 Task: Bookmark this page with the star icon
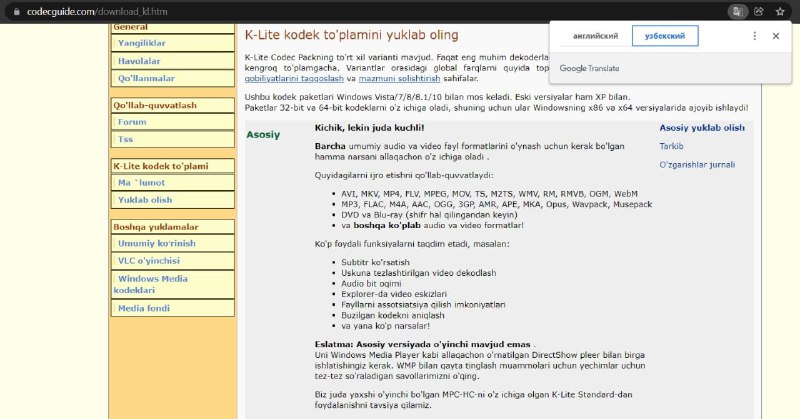click(780, 11)
